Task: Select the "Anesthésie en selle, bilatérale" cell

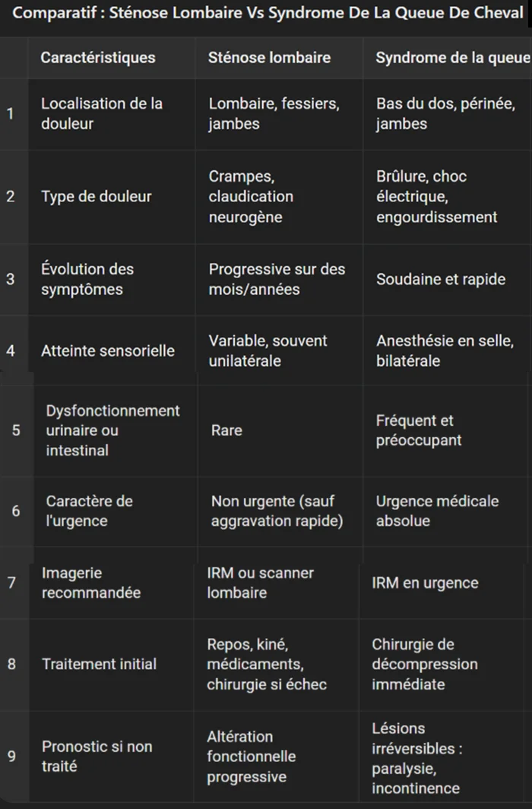Action: click(444, 351)
